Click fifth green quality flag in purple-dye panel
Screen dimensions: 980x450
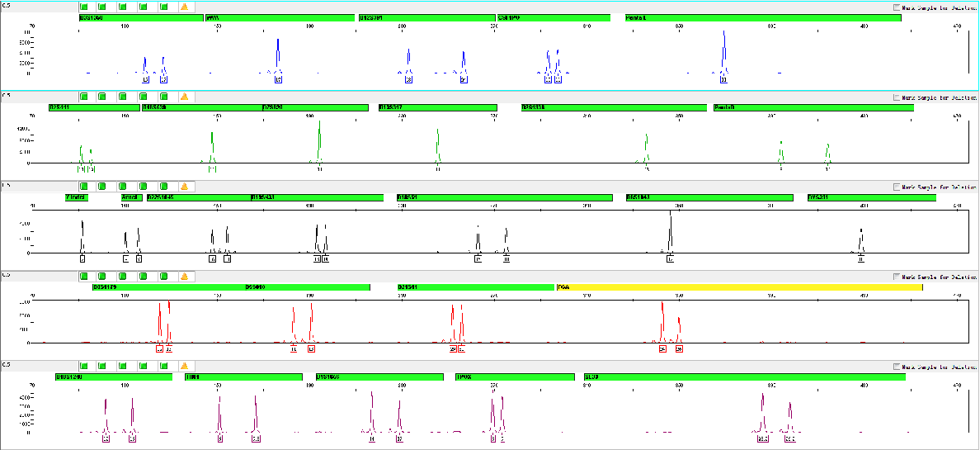(164, 366)
